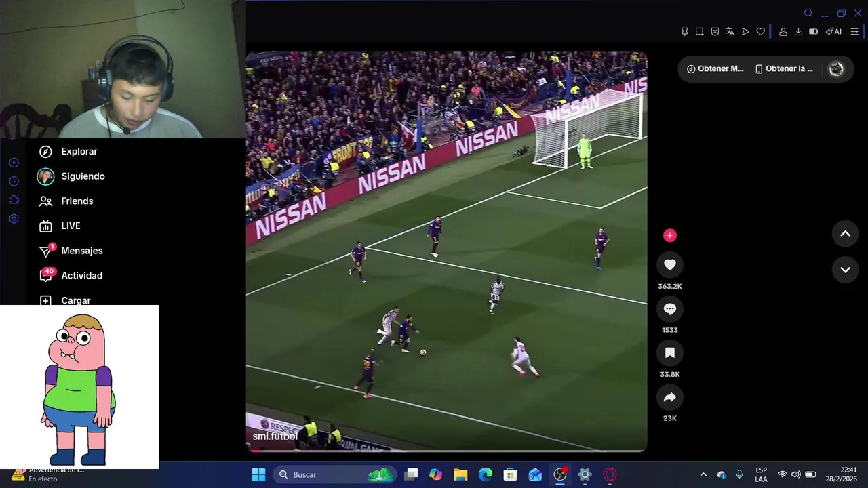Open the volume speaker tray icon

point(796,474)
